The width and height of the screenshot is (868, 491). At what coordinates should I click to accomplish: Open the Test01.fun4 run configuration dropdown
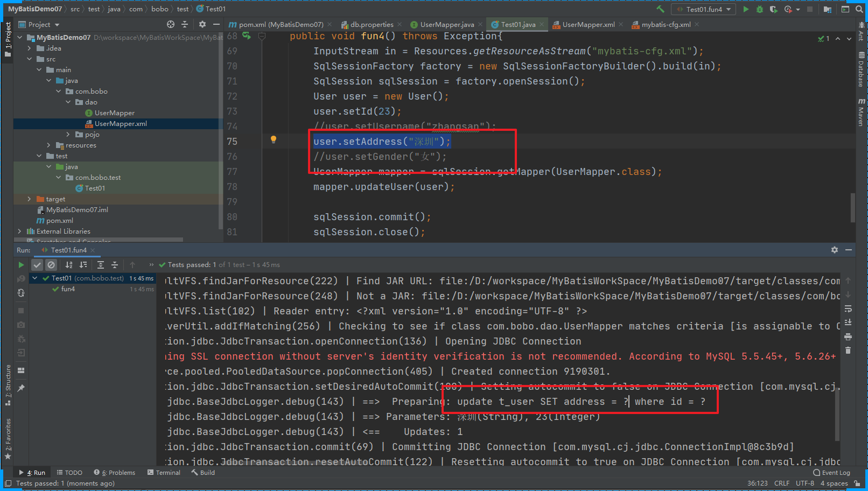point(704,9)
